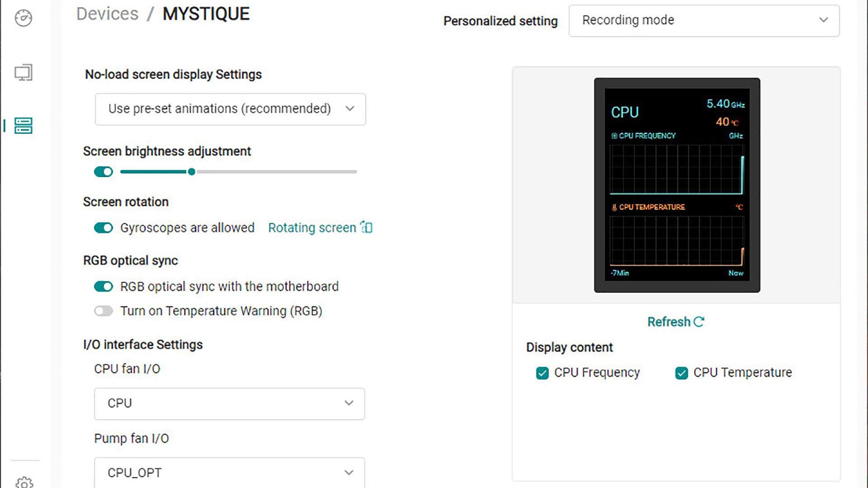Expand Pump fan I/O CPU_OPT dropdown

coord(229,473)
